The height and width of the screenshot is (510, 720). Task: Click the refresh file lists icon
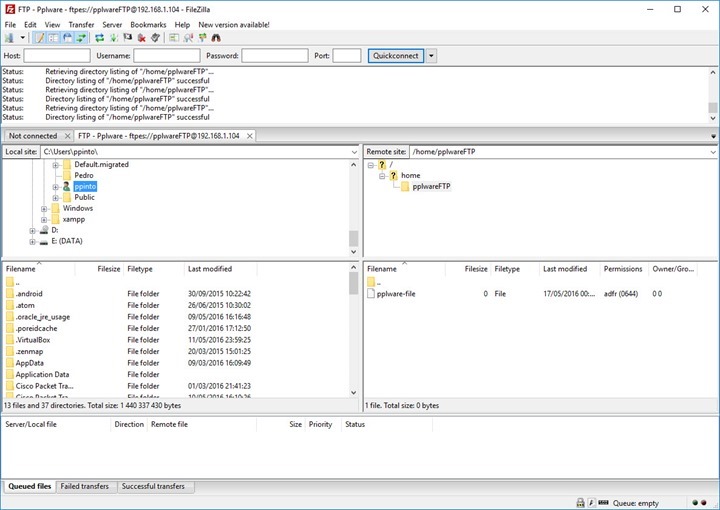click(x=100, y=38)
